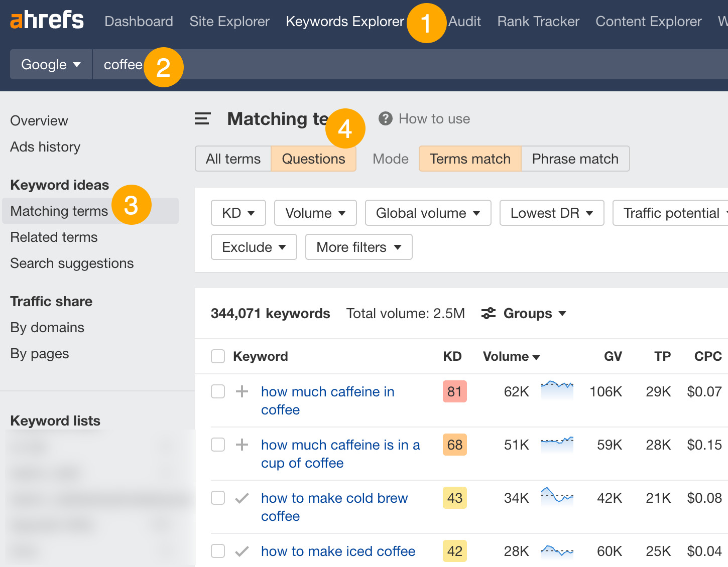Check the box beside 'how to make iced coffee'
This screenshot has width=728, height=567.
pos(217,551)
